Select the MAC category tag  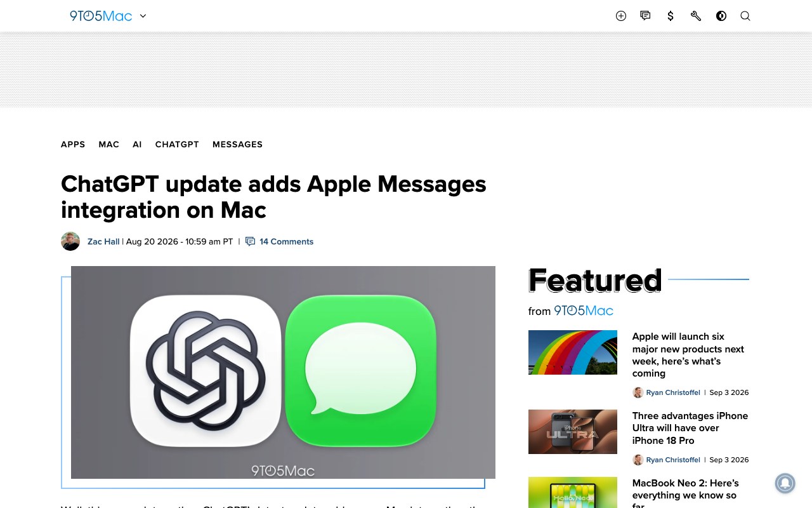(109, 144)
